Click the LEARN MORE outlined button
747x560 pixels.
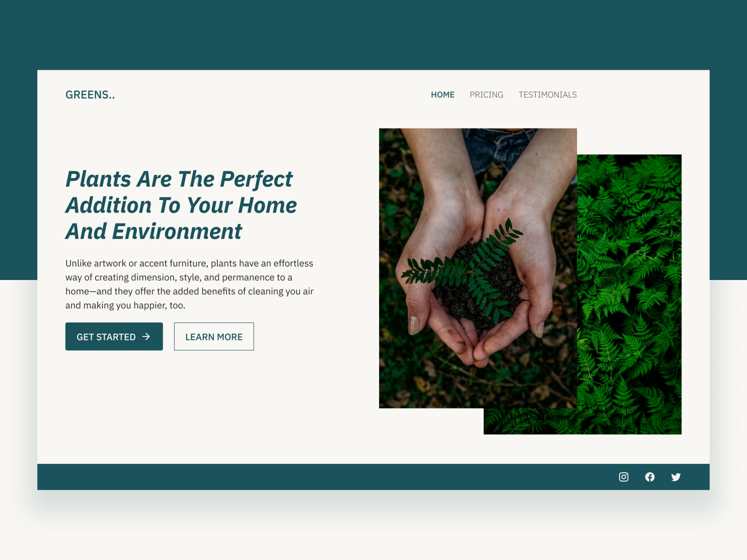tap(214, 337)
